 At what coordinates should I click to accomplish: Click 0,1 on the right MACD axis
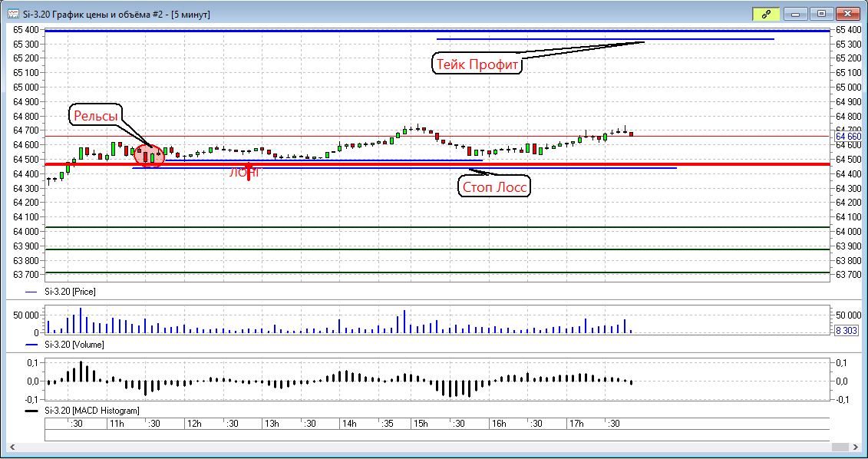(x=841, y=362)
